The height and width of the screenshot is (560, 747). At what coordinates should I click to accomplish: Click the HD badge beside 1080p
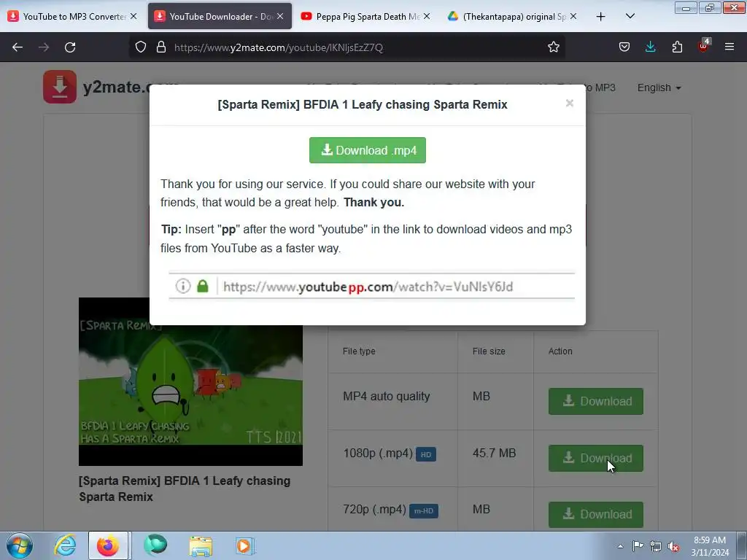tap(426, 454)
